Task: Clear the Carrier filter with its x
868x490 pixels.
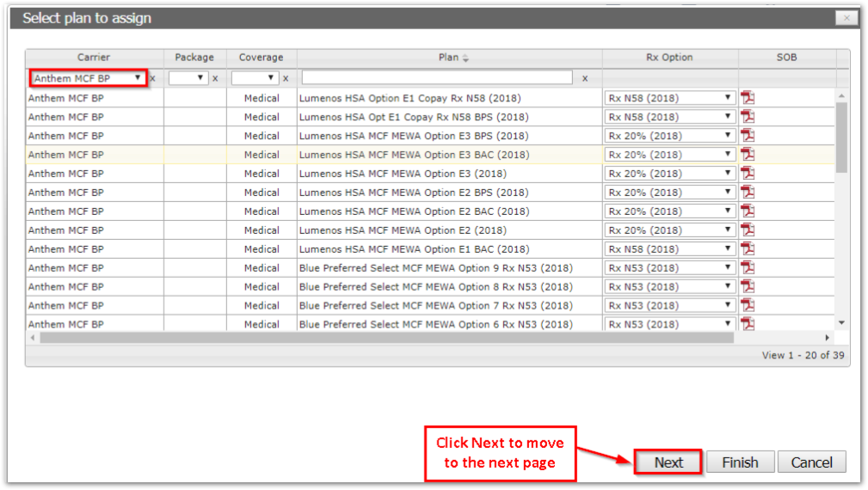Action: click(153, 78)
